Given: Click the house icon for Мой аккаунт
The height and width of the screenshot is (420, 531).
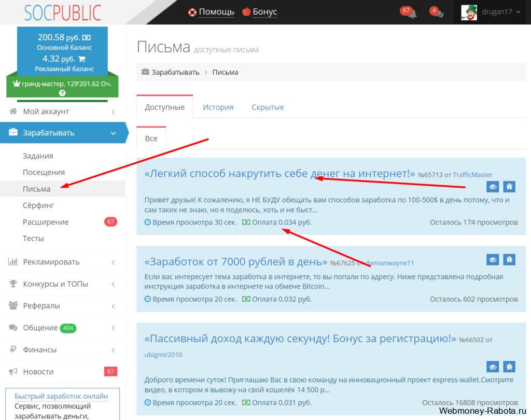Looking at the screenshot, I should (x=13, y=111).
